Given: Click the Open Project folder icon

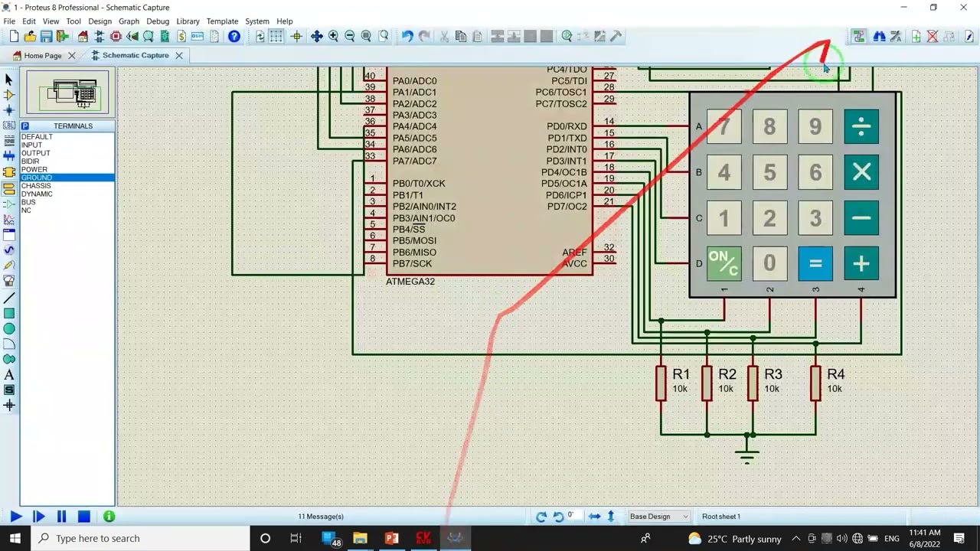Looking at the screenshot, I should point(30,36).
